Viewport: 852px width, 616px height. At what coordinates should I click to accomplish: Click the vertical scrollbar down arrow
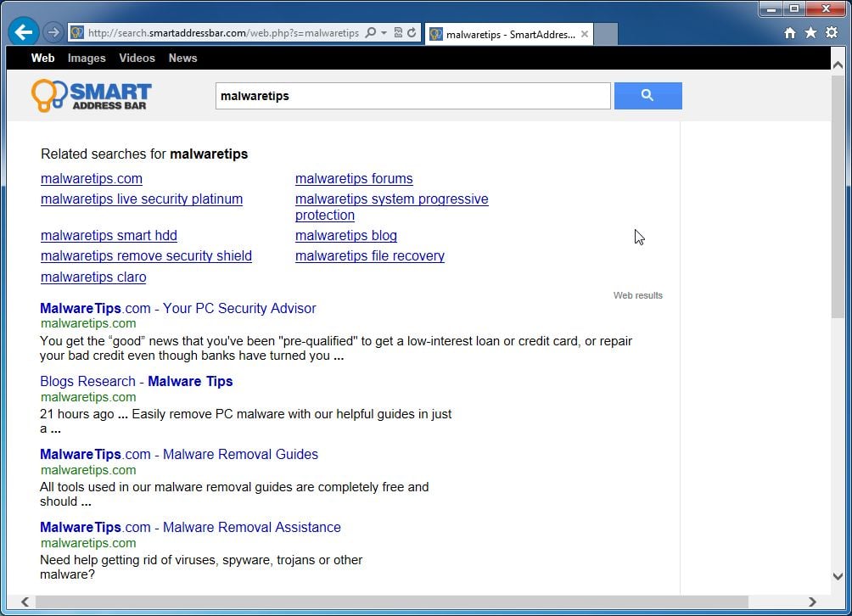838,576
